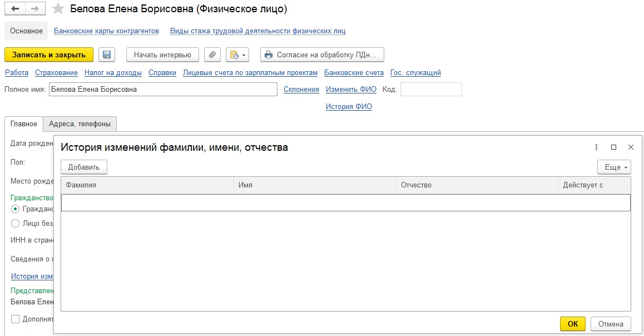Click the floppy disk save icon

(107, 55)
